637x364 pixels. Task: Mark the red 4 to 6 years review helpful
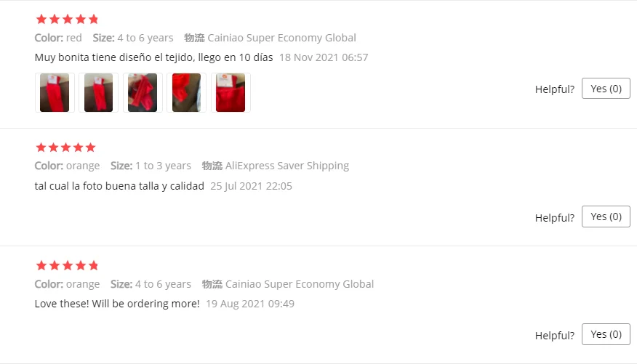(606, 89)
